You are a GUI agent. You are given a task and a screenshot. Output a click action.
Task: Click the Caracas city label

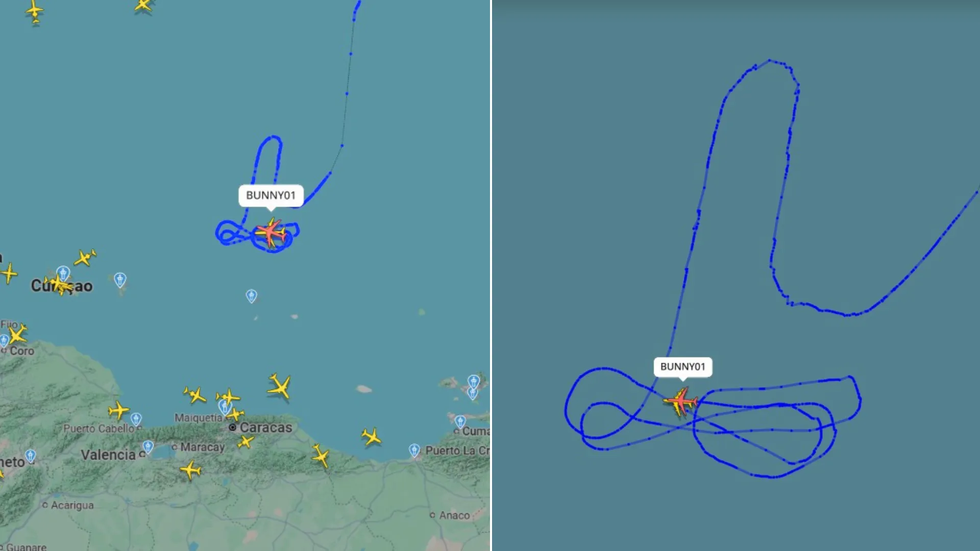pos(266,428)
